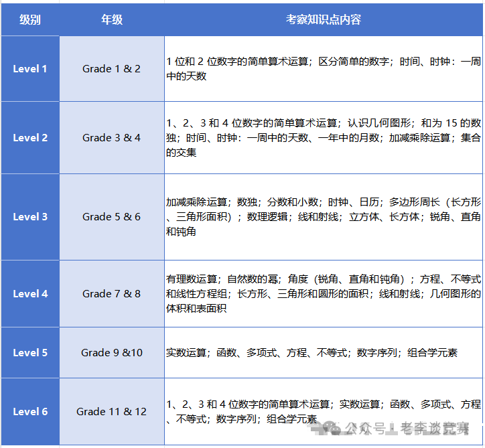Click the Grade 7 & 8 cell
The height and width of the screenshot is (448, 485).
[112, 294]
